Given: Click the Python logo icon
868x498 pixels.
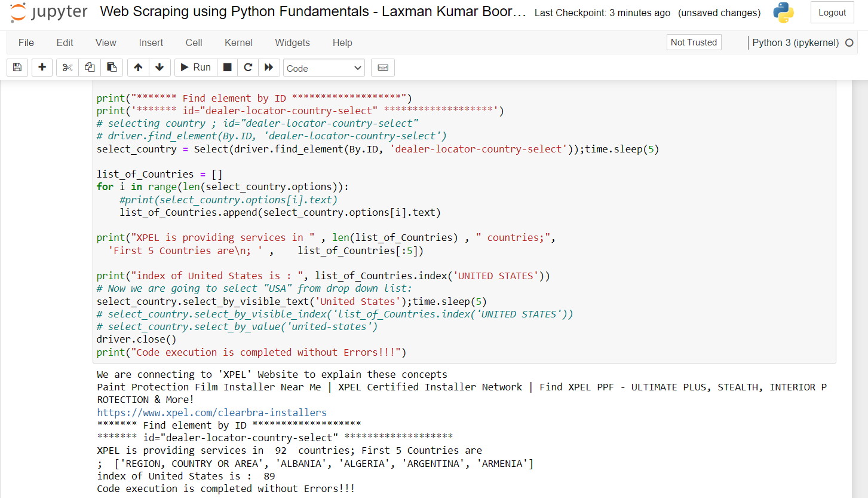Looking at the screenshot, I should (x=783, y=13).
